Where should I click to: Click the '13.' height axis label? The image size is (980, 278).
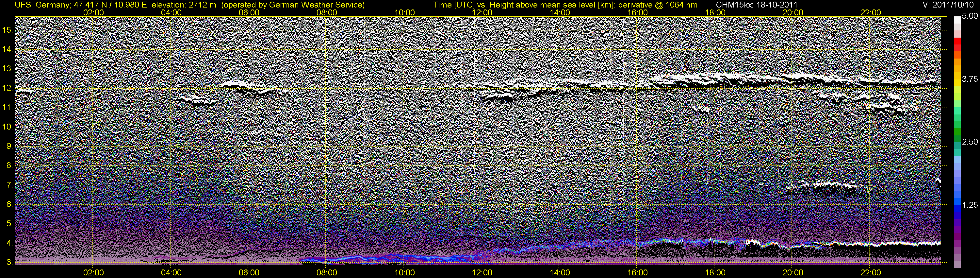(x=8, y=69)
